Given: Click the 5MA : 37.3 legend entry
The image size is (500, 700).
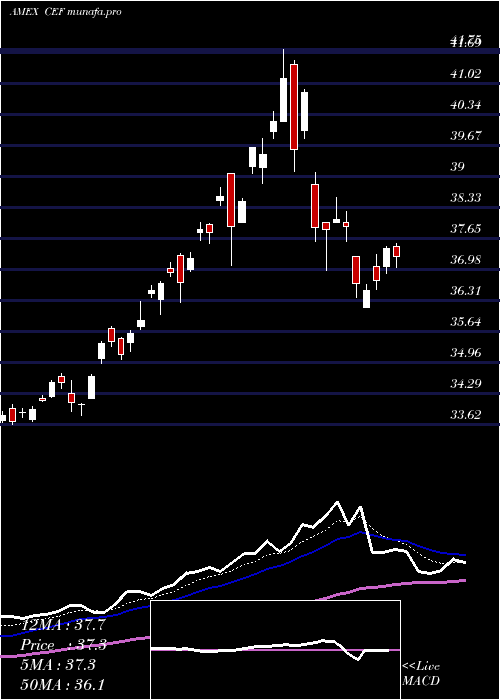Looking at the screenshot, I should pyautogui.click(x=58, y=665).
